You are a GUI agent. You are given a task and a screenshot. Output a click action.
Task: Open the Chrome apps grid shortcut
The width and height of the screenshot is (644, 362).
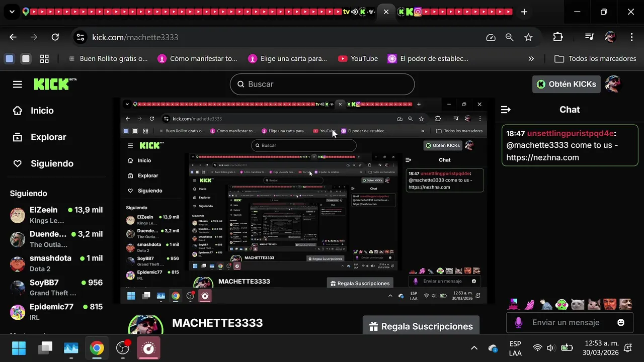[x=44, y=59]
